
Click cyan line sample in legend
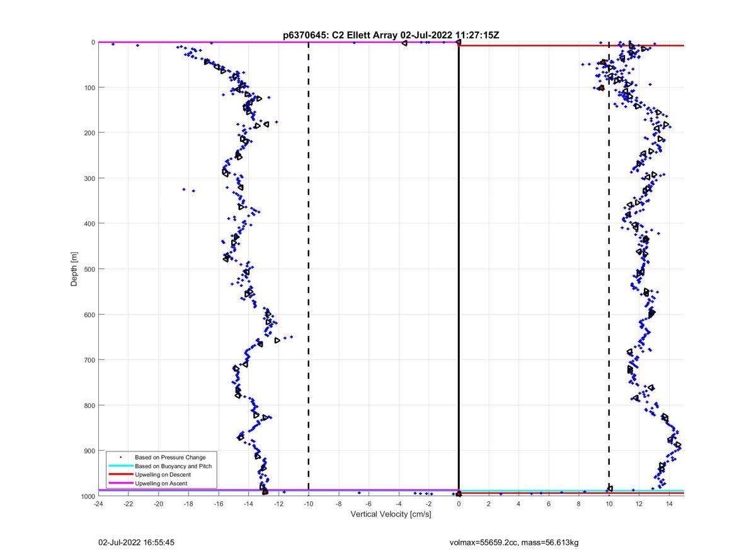pos(120,466)
